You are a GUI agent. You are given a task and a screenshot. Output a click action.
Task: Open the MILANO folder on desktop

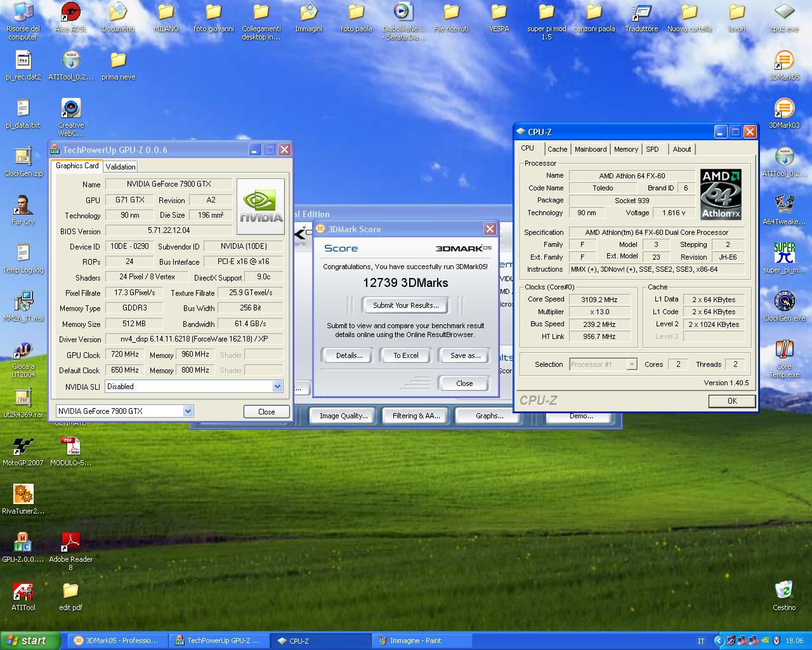tap(166, 18)
